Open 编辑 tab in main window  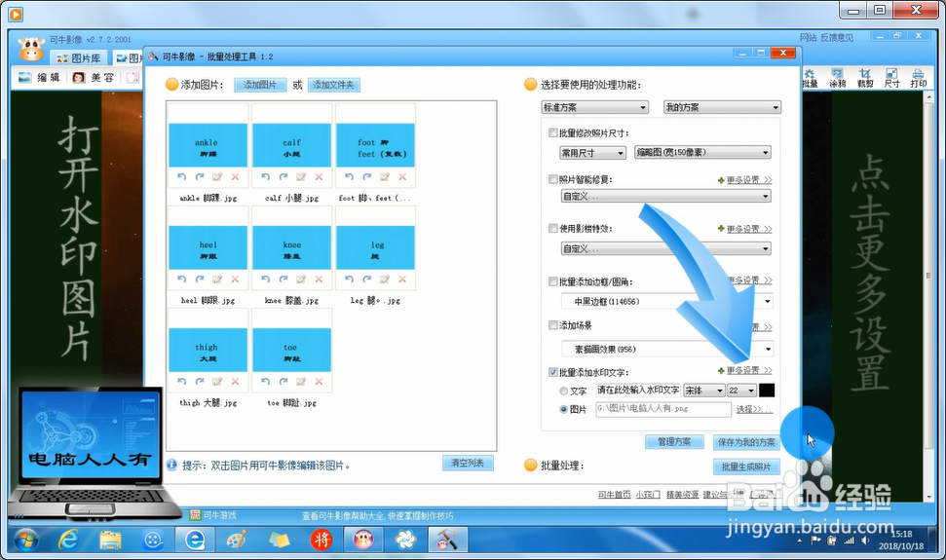pos(40,77)
